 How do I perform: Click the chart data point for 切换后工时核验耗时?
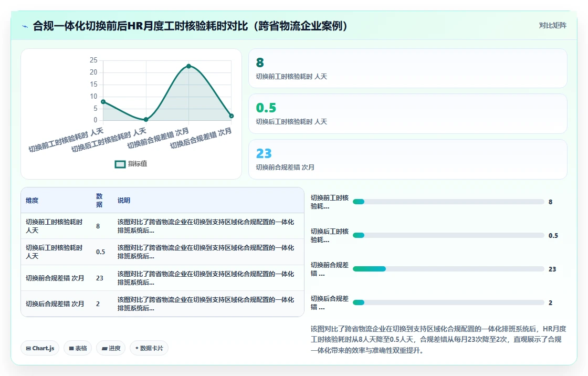[x=146, y=119]
